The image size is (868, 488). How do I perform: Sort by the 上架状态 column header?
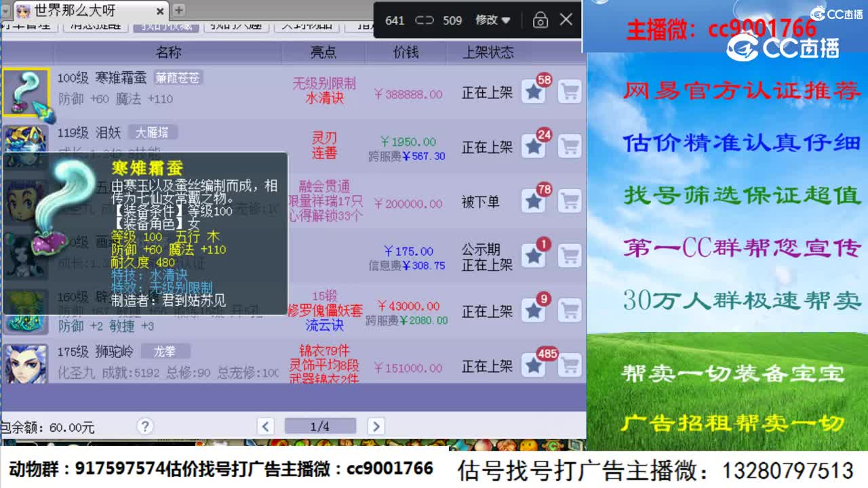point(488,52)
